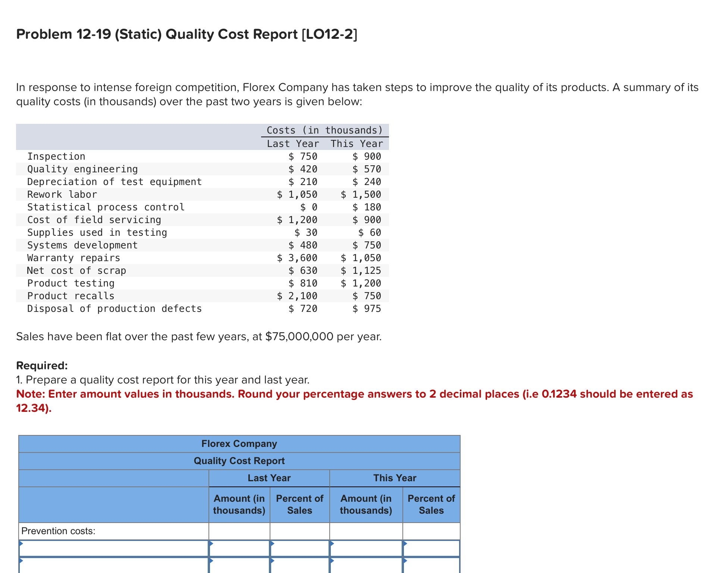Click the first row Last Year amount input
Image resolution: width=728 pixels, height=573 pixels.
click(241, 548)
